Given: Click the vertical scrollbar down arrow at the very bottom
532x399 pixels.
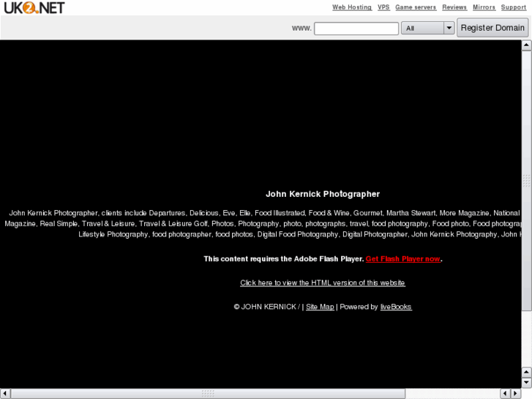Looking at the screenshot, I should point(526,383).
